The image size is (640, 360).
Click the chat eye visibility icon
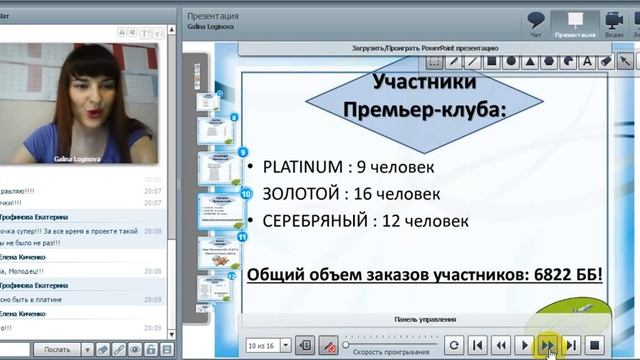(135, 350)
